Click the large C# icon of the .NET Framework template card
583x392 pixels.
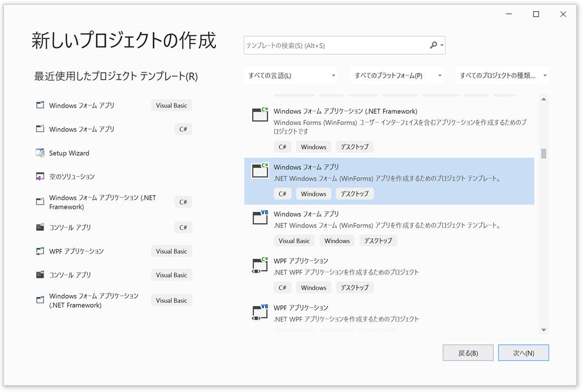[x=260, y=114]
